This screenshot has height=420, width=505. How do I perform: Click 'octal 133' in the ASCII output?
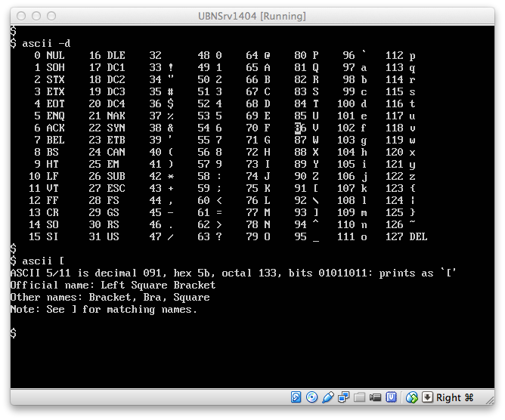coord(249,273)
